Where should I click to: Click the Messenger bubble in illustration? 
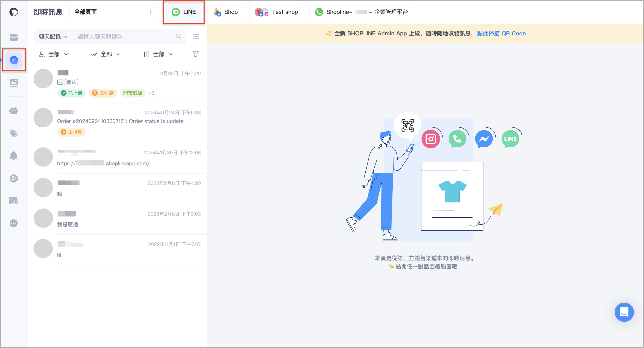[x=484, y=139]
